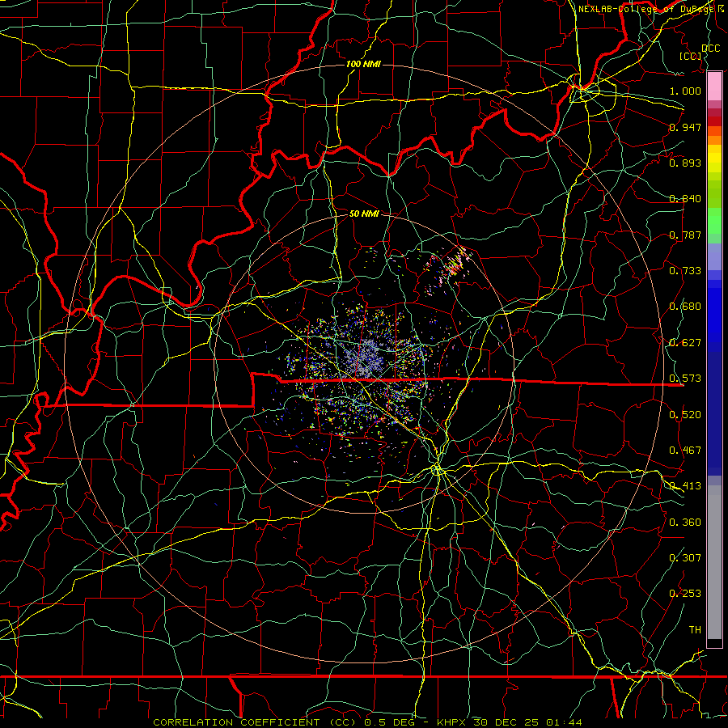
Task: Pick the pink segment atop the color bar
Action: (714, 87)
